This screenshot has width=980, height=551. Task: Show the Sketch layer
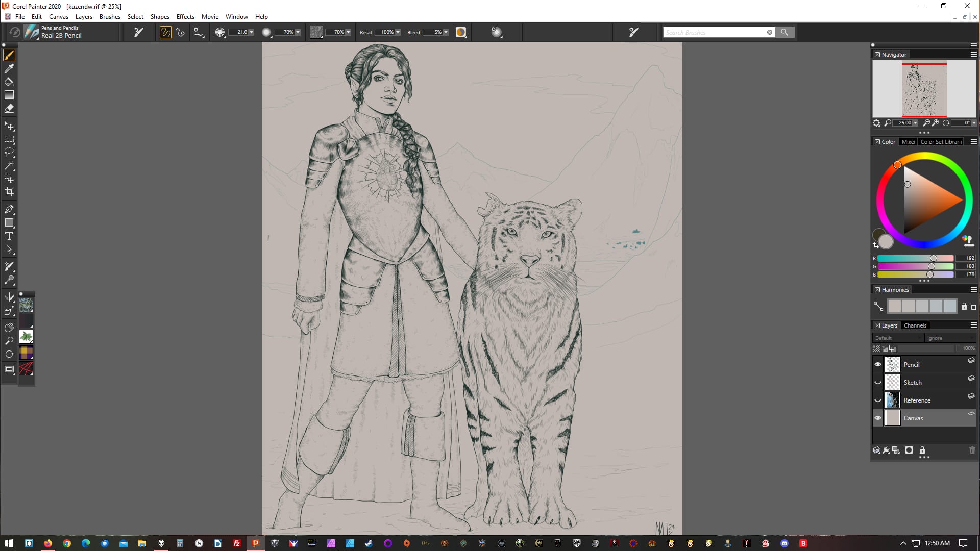click(x=878, y=382)
